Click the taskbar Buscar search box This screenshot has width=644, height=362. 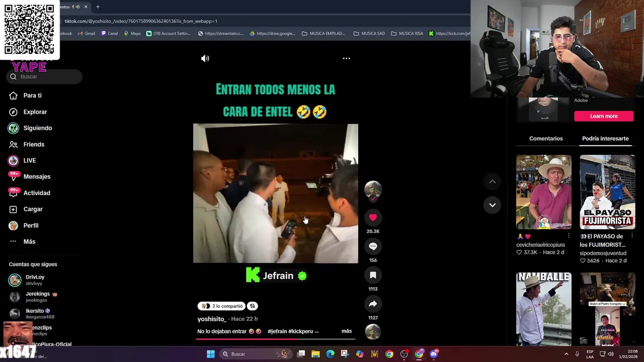tap(255, 354)
